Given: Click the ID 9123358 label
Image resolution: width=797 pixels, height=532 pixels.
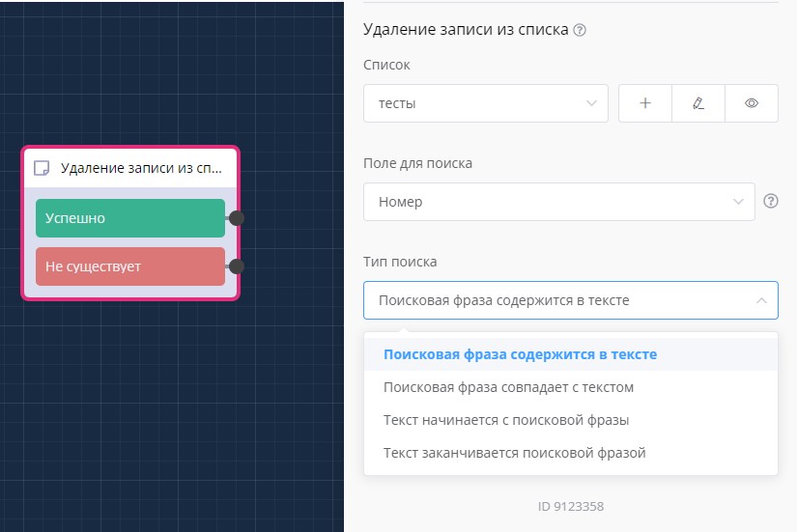Looking at the screenshot, I should [570, 506].
